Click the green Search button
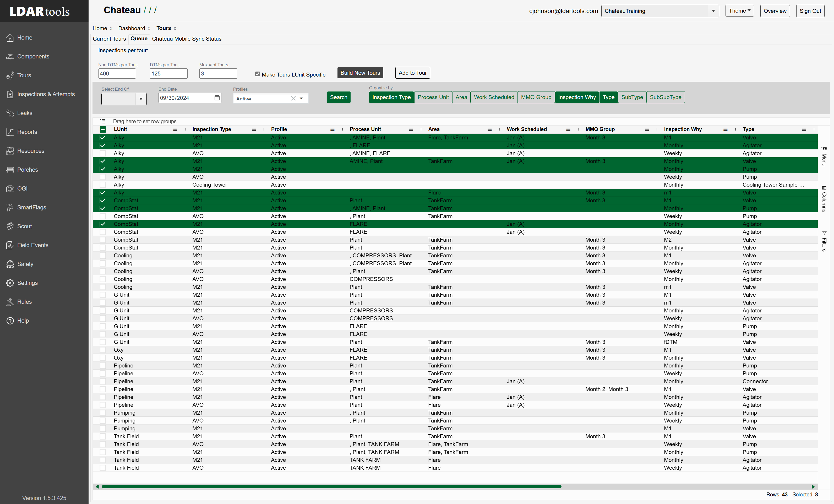Image resolution: width=834 pixels, height=504 pixels. coord(339,97)
